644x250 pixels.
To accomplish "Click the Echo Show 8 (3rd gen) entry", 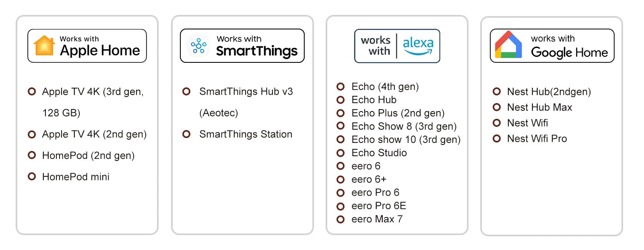I will click(x=404, y=126).
